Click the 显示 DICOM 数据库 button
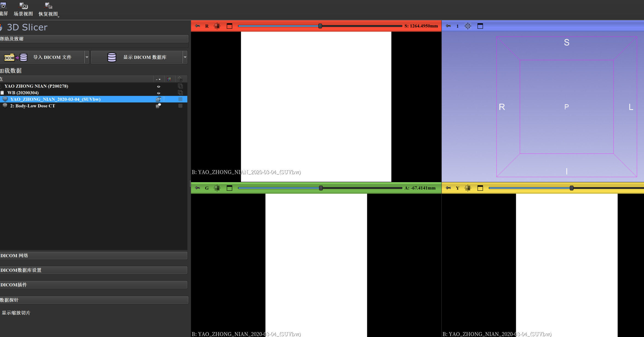Screen dimensions: 644x337 [x=137, y=57]
